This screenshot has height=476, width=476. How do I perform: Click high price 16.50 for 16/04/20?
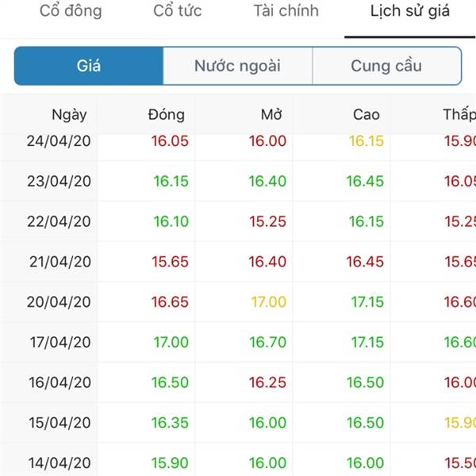click(365, 382)
